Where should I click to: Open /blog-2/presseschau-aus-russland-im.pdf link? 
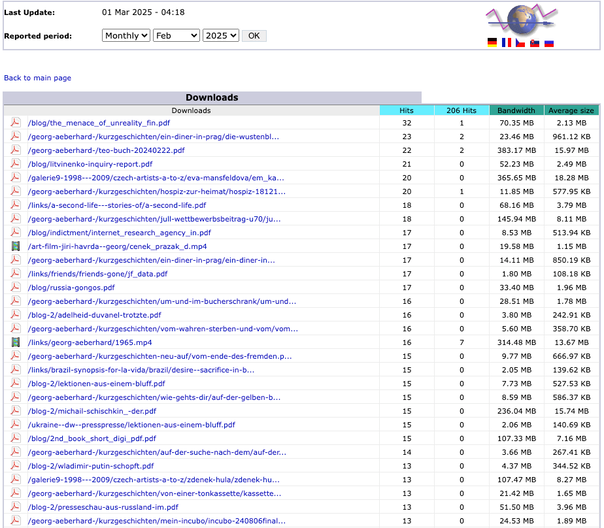[x=103, y=507]
